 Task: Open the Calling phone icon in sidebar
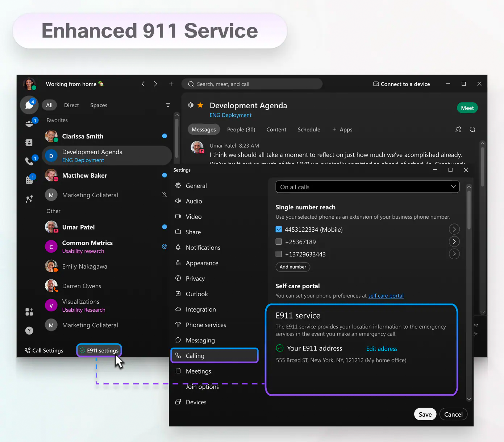[x=29, y=161]
